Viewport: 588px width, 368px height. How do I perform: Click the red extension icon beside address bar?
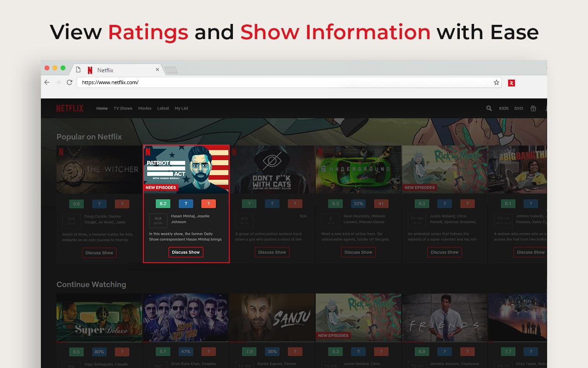pos(511,83)
